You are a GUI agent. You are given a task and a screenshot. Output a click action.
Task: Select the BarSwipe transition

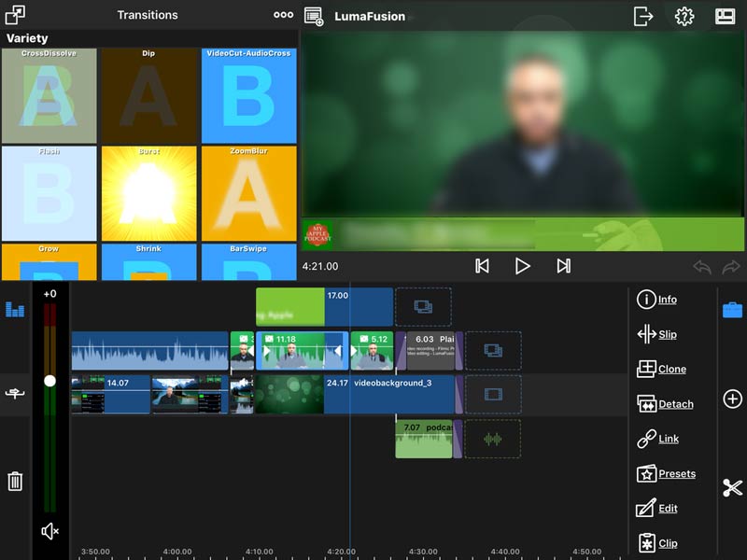tap(248, 262)
